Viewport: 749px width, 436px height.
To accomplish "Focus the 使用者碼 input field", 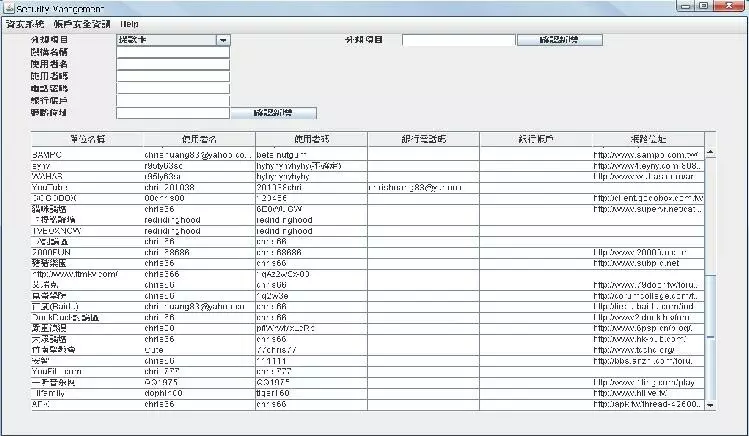I will pos(173,76).
